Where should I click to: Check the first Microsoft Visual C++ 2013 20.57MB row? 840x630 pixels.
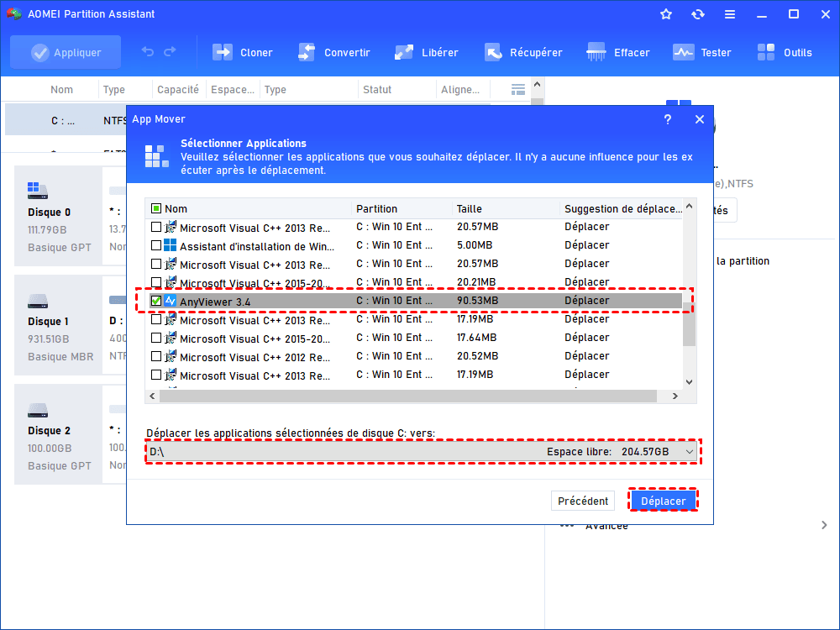(x=156, y=227)
